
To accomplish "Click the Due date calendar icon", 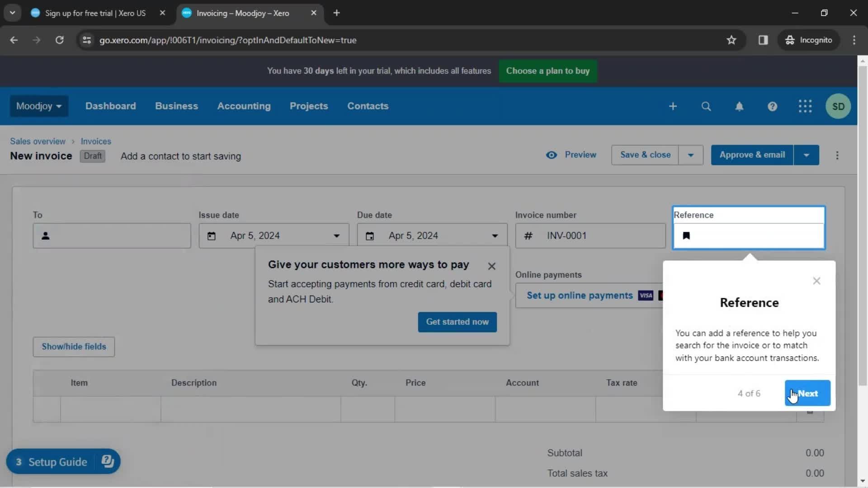I will [x=370, y=236].
